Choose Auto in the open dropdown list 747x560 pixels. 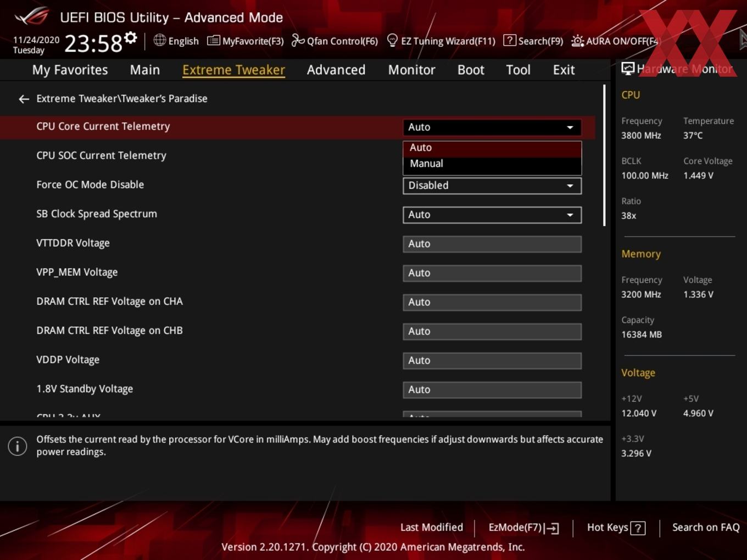[492, 148]
